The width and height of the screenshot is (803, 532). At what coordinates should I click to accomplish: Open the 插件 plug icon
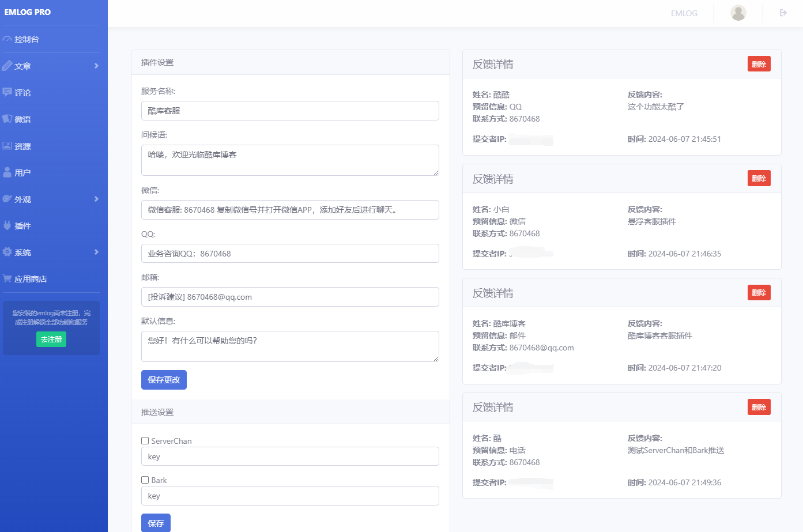pos(7,225)
